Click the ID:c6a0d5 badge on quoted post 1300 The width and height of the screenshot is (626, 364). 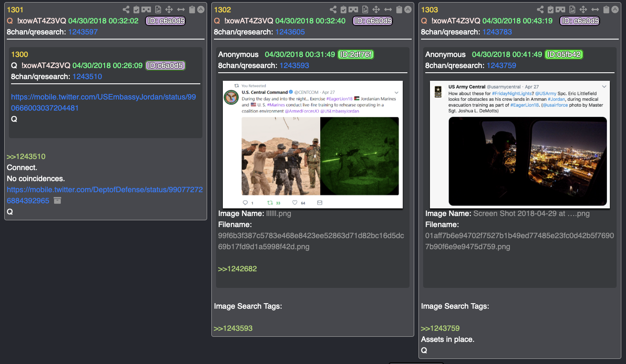coord(165,65)
